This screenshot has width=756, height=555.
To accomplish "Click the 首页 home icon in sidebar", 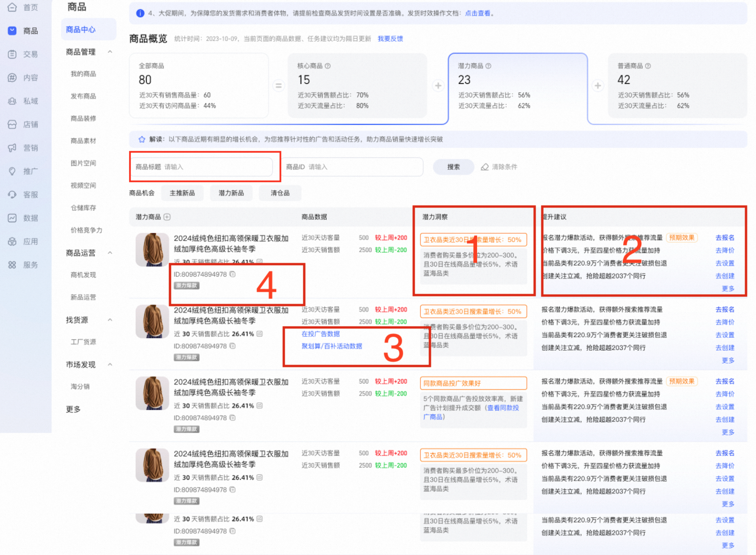I will click(12, 7).
